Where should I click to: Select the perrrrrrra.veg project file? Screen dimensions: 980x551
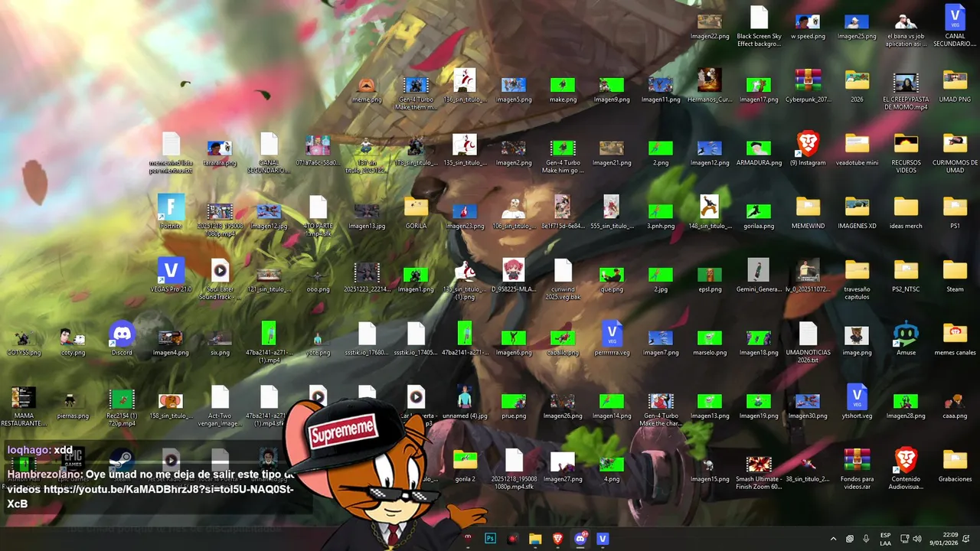tap(612, 339)
